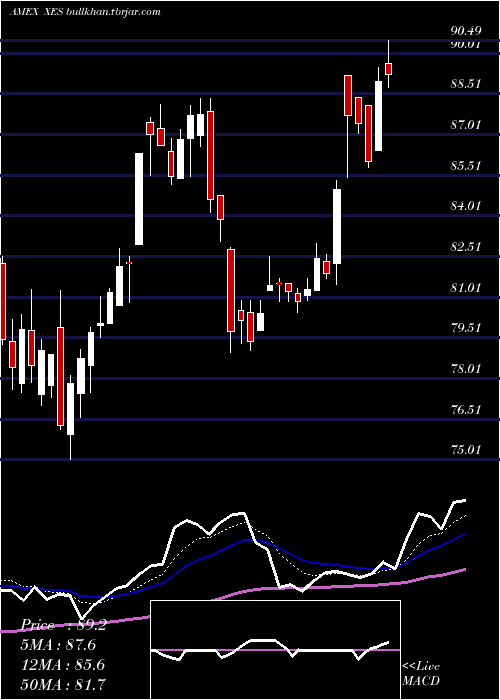Click the 88.51 price level label

coord(466,83)
